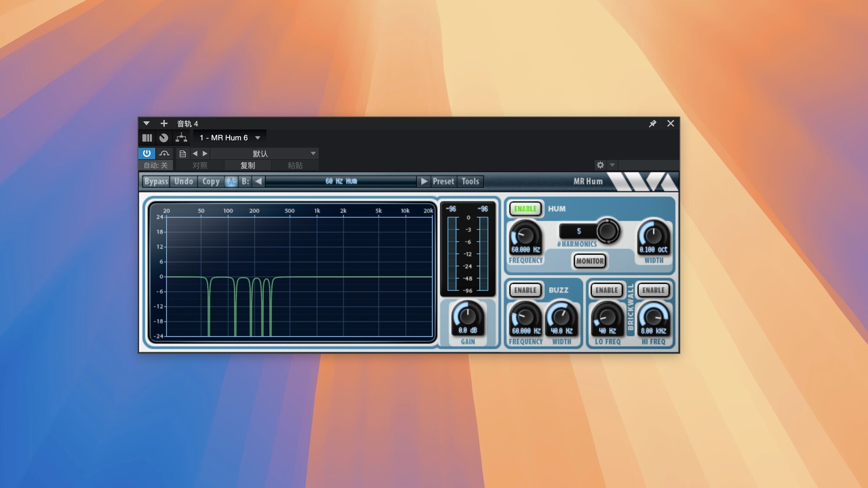Image resolution: width=868 pixels, height=488 pixels.
Task: Click the Lo Freq knob
Action: 608,317
